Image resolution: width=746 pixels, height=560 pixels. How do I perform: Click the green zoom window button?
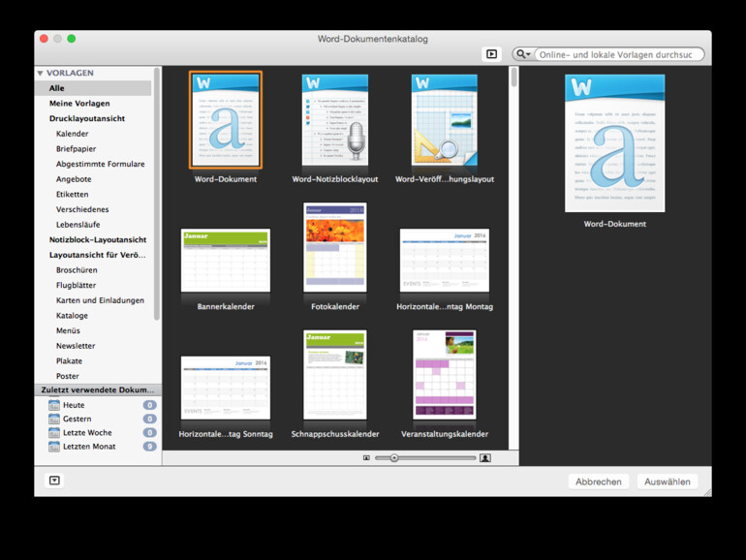pos(72,39)
